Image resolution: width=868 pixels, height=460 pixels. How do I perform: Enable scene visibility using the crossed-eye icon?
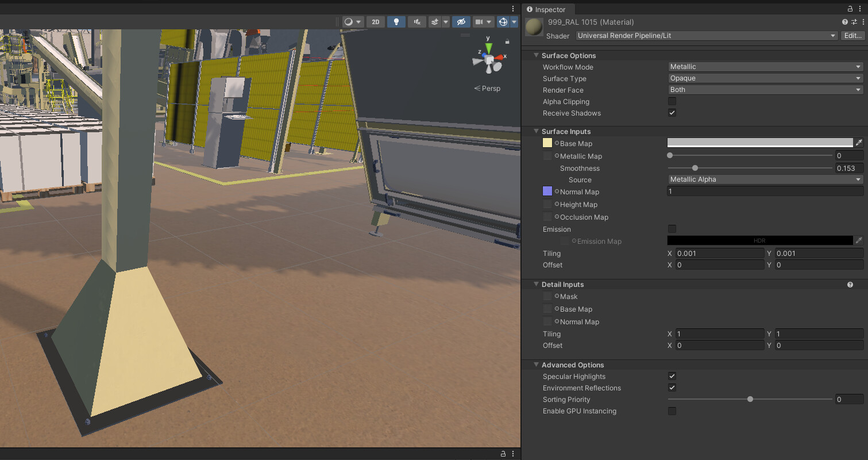461,22
